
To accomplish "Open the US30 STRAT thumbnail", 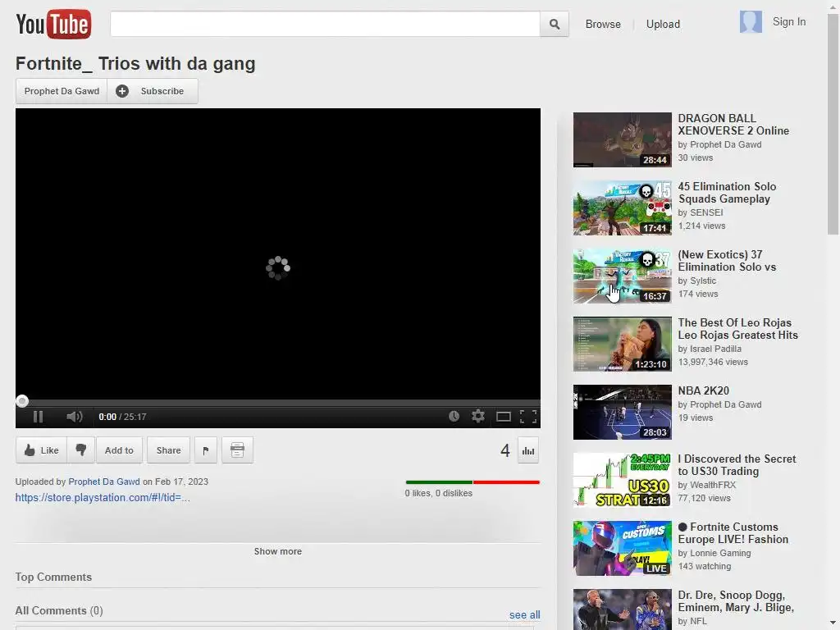I will point(622,480).
